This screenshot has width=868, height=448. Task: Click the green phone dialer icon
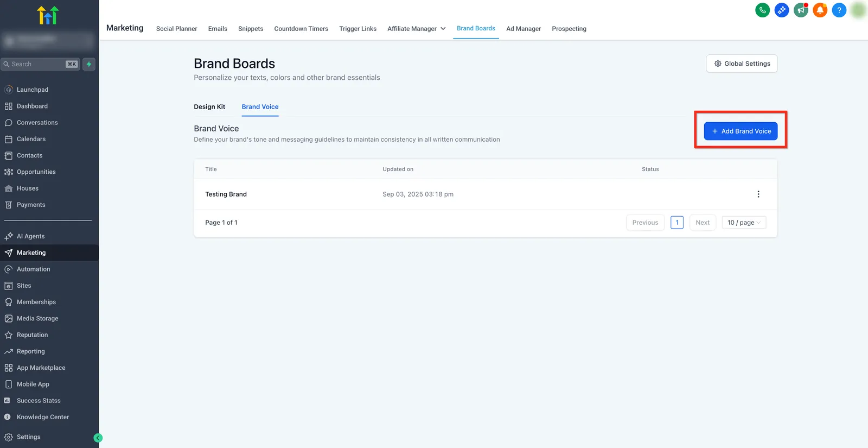click(x=762, y=10)
